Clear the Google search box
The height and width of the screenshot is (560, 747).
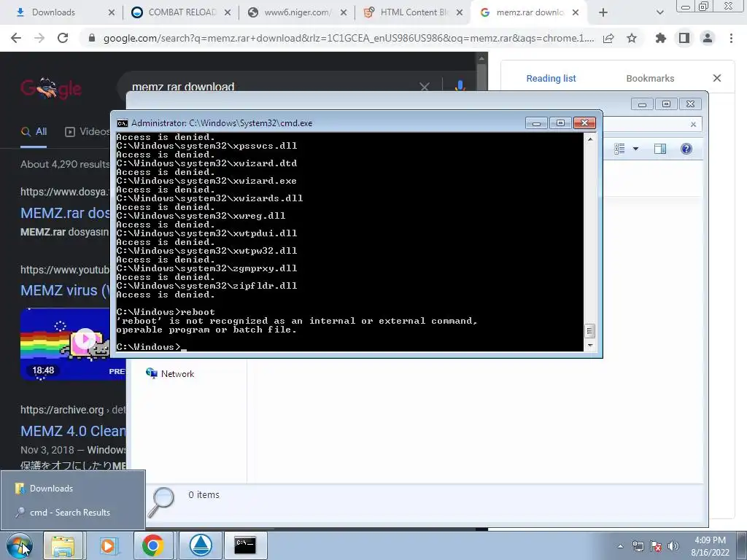pyautogui.click(x=425, y=87)
